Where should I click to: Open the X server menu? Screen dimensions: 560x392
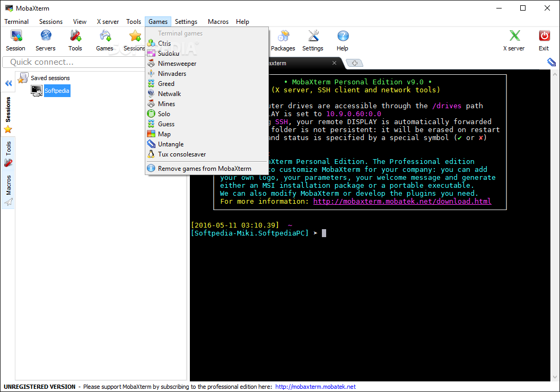tap(108, 22)
